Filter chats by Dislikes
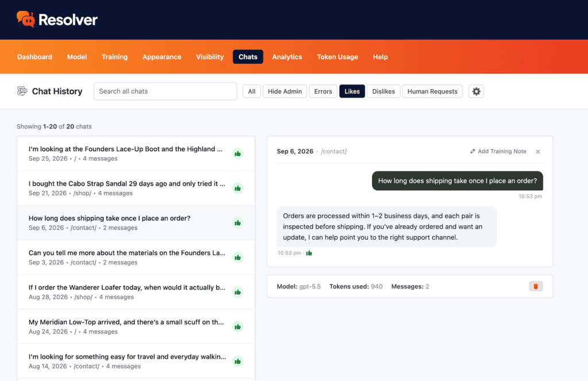This screenshot has height=381, width=588. point(383,91)
